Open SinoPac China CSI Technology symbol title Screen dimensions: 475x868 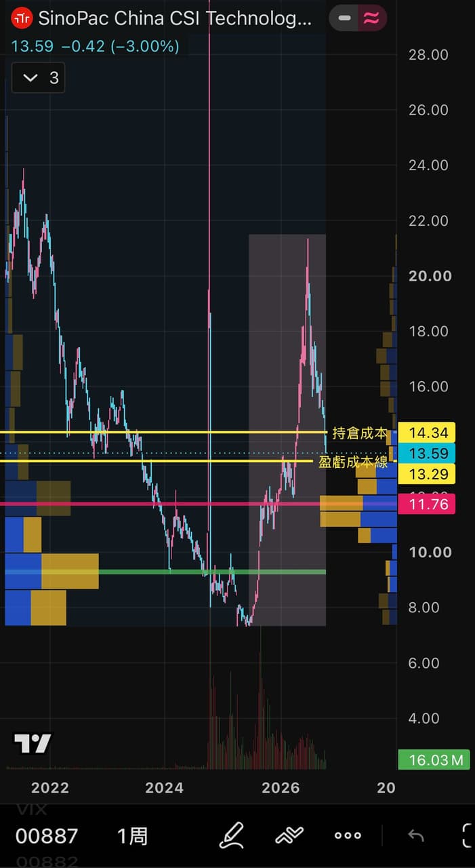pos(175,18)
